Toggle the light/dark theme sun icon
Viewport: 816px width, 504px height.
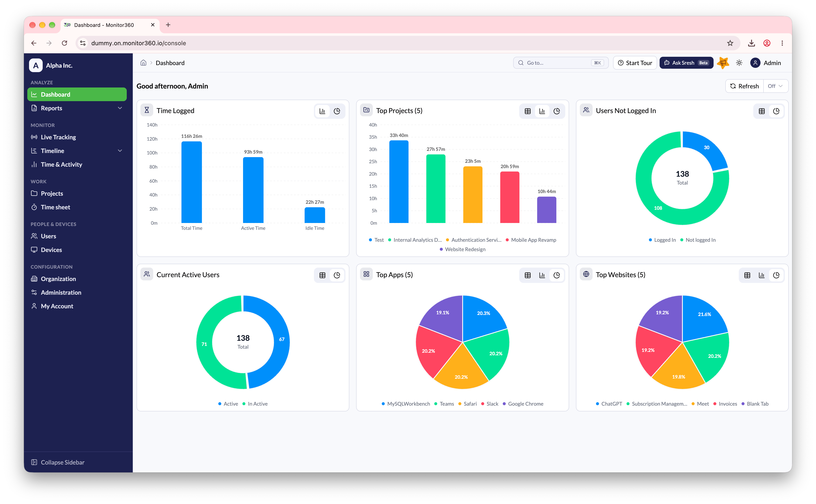739,63
